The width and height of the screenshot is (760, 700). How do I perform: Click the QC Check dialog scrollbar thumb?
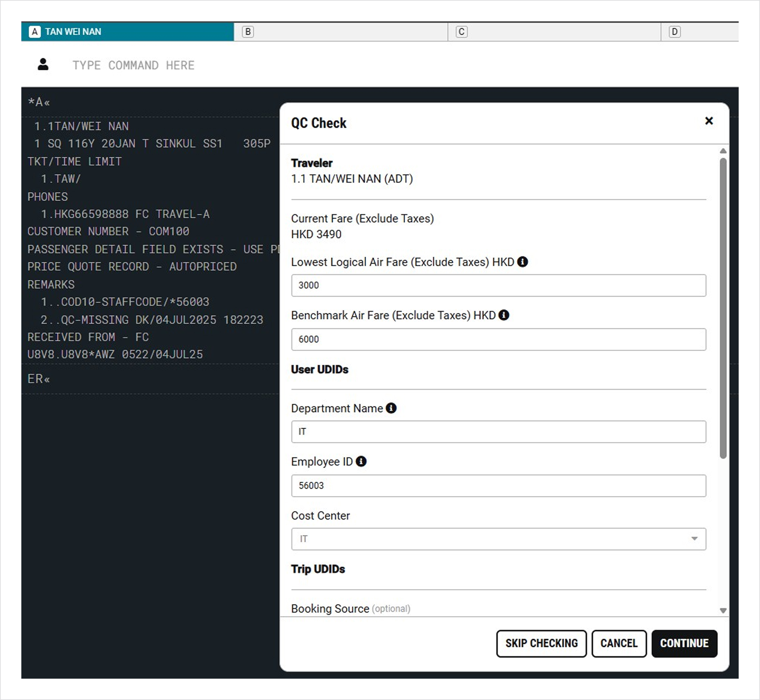[723, 308]
